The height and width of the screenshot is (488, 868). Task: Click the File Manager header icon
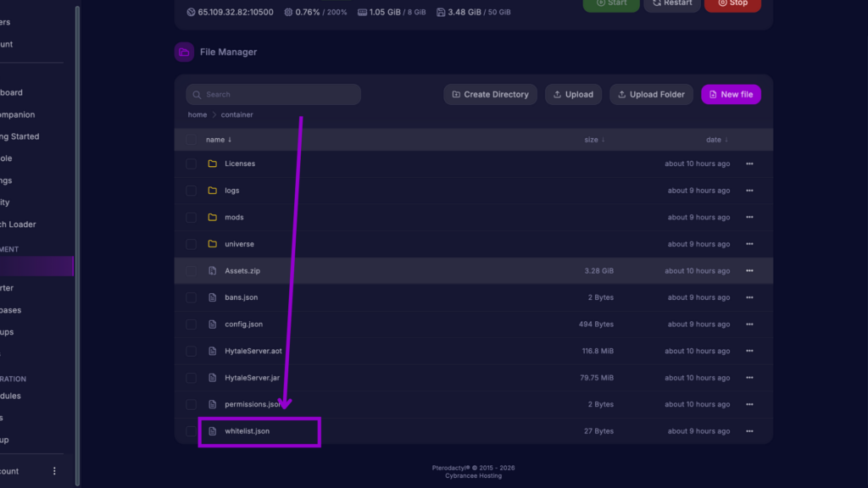point(184,52)
